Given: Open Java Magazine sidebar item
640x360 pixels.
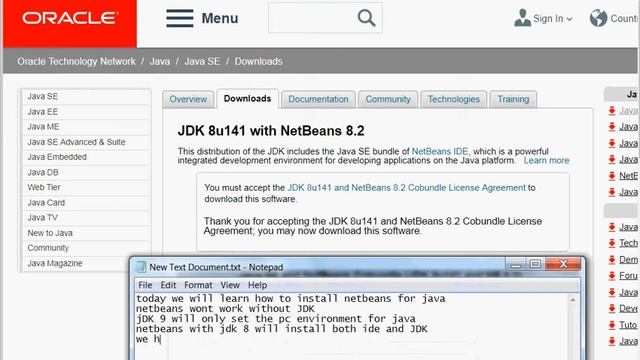Looking at the screenshot, I should (x=76, y=263).
